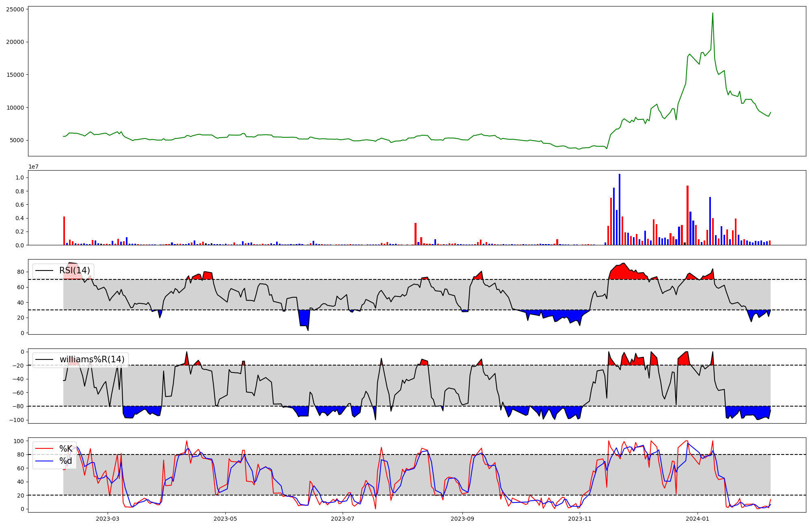The image size is (812, 528).
Task: Click the tallest blue volume bar
Action: tap(619, 209)
